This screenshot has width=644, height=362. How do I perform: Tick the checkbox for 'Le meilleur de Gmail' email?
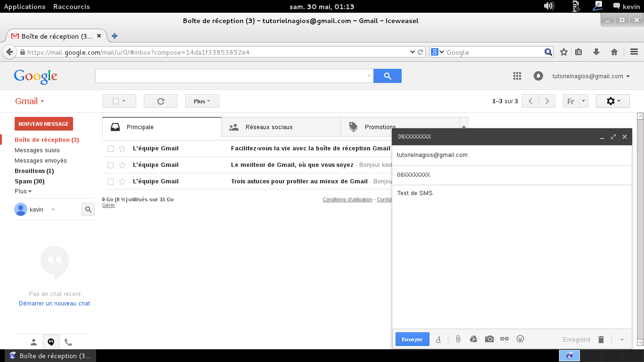(x=110, y=165)
